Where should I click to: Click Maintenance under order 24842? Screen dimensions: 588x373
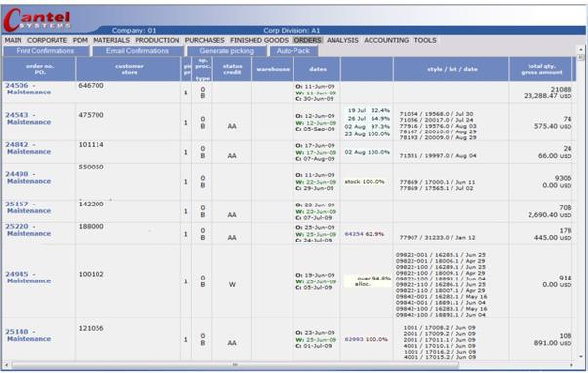(29, 151)
